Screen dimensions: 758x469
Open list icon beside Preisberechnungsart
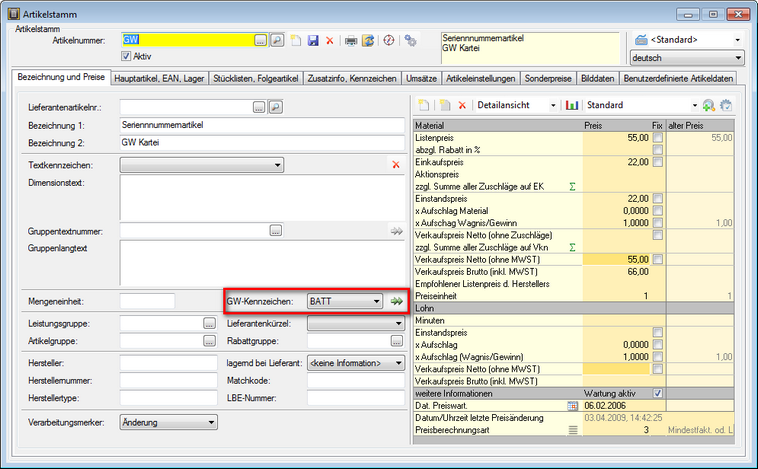pos(573,430)
